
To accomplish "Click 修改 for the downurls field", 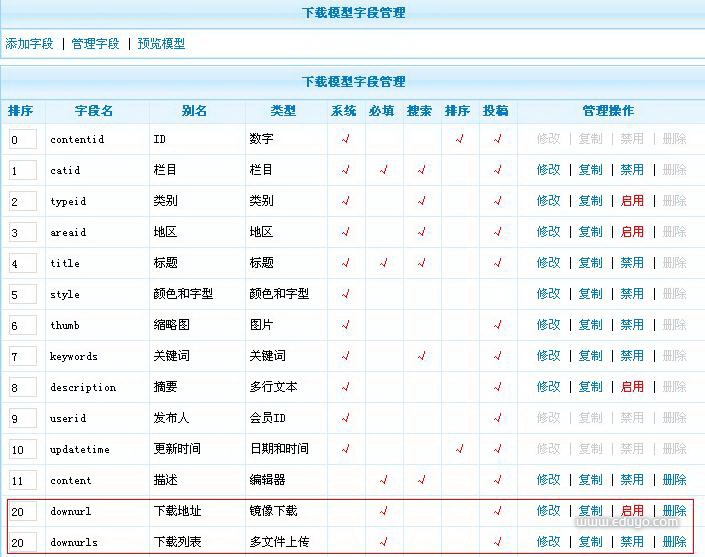I will [548, 542].
